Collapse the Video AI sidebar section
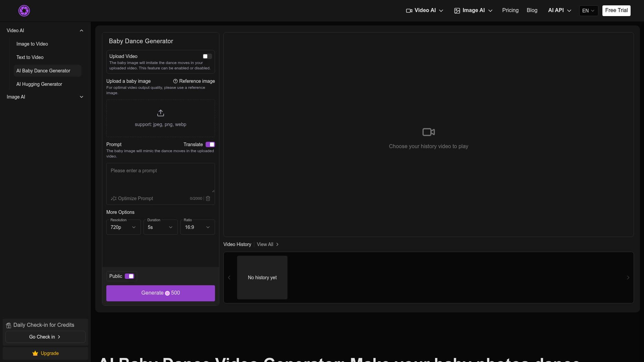 click(45, 31)
